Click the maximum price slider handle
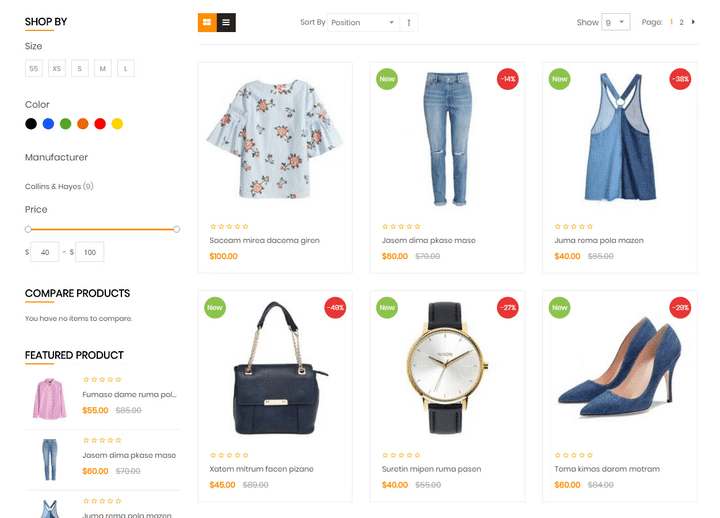 tap(177, 229)
